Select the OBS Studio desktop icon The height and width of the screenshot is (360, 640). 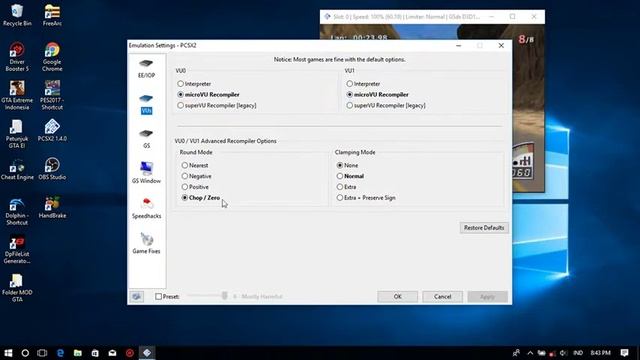click(52, 169)
